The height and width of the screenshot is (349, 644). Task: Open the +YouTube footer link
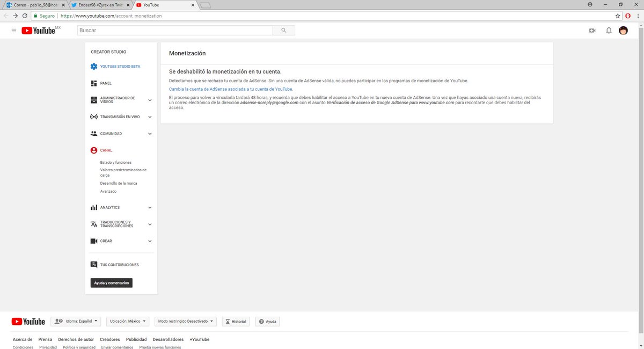[x=200, y=339]
